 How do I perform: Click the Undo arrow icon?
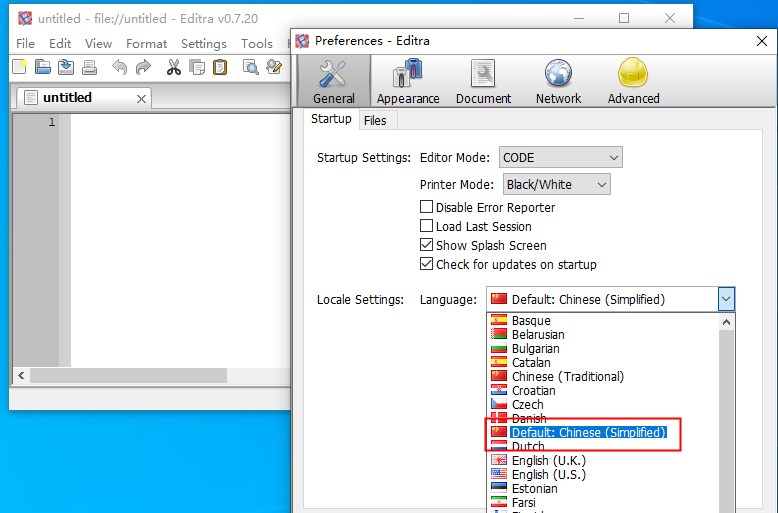(x=119, y=66)
